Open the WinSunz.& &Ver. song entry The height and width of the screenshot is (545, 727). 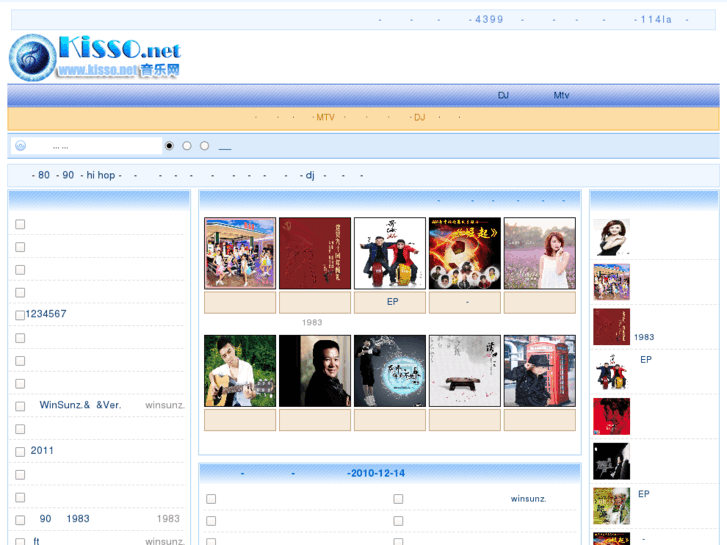(x=80, y=405)
